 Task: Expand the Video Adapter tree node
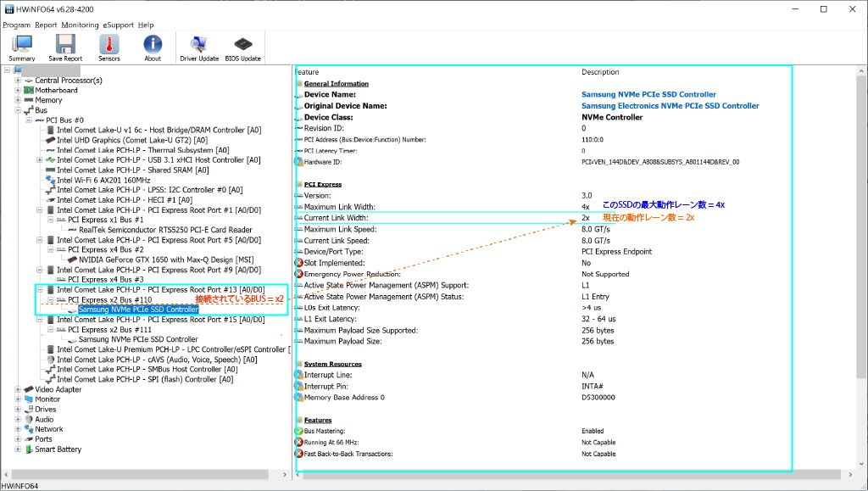(18, 389)
